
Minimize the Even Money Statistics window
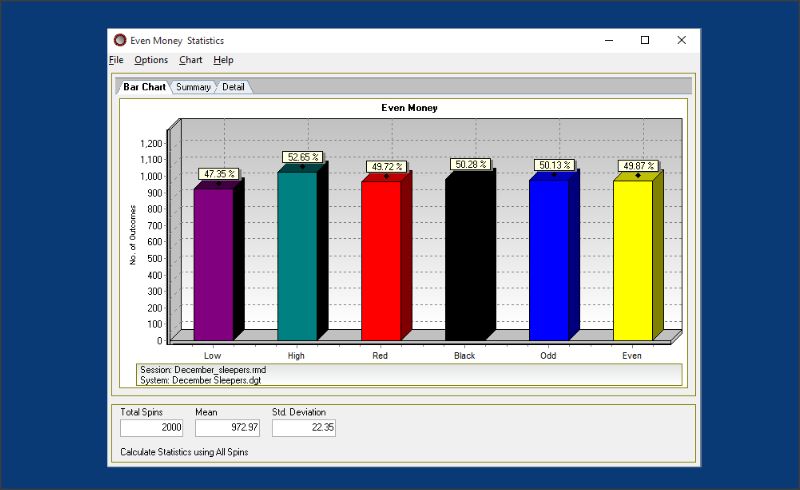(x=609, y=40)
